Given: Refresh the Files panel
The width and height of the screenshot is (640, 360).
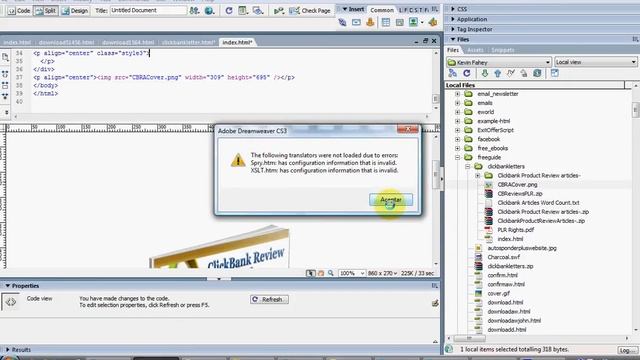Looking at the screenshot, I should click(467, 73).
